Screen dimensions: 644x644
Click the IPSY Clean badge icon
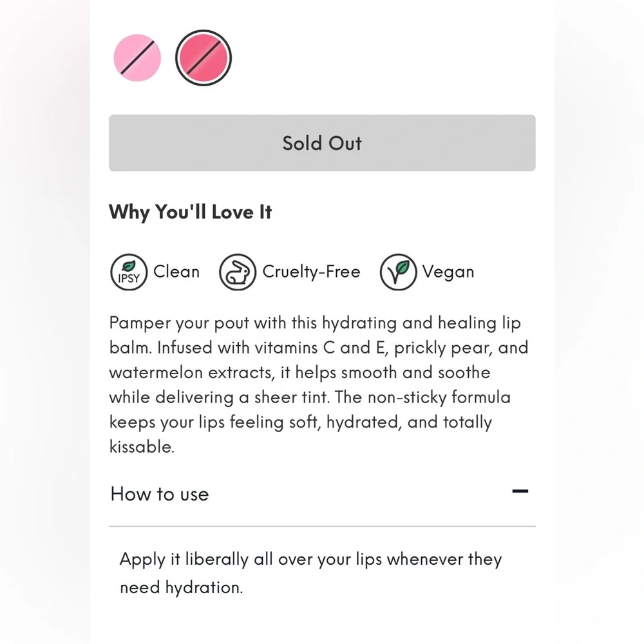[129, 272]
